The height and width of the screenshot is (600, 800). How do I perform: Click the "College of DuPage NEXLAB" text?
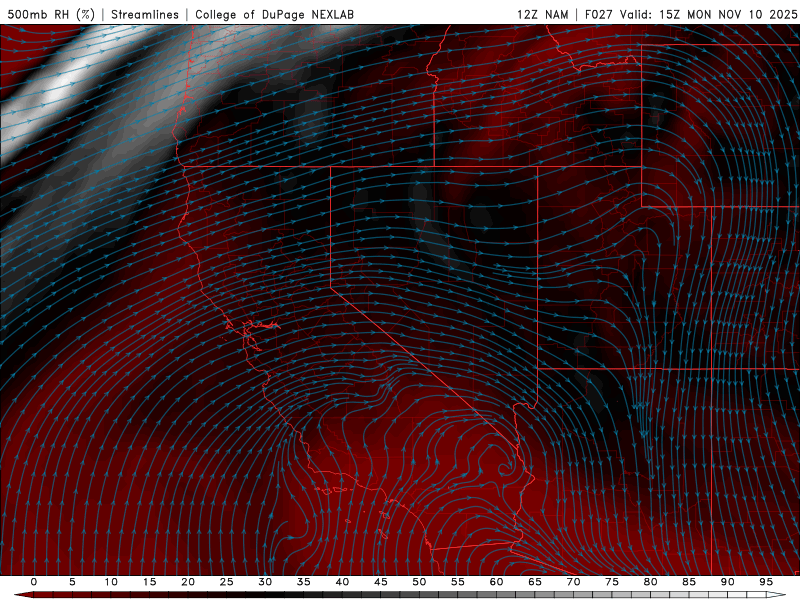[x=274, y=14]
